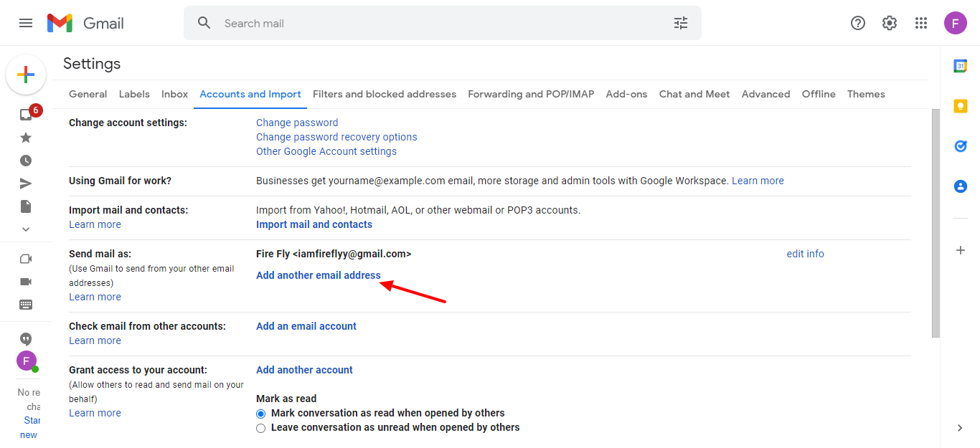
Task: Open Google Tasks in side panel
Action: pyautogui.click(x=960, y=146)
